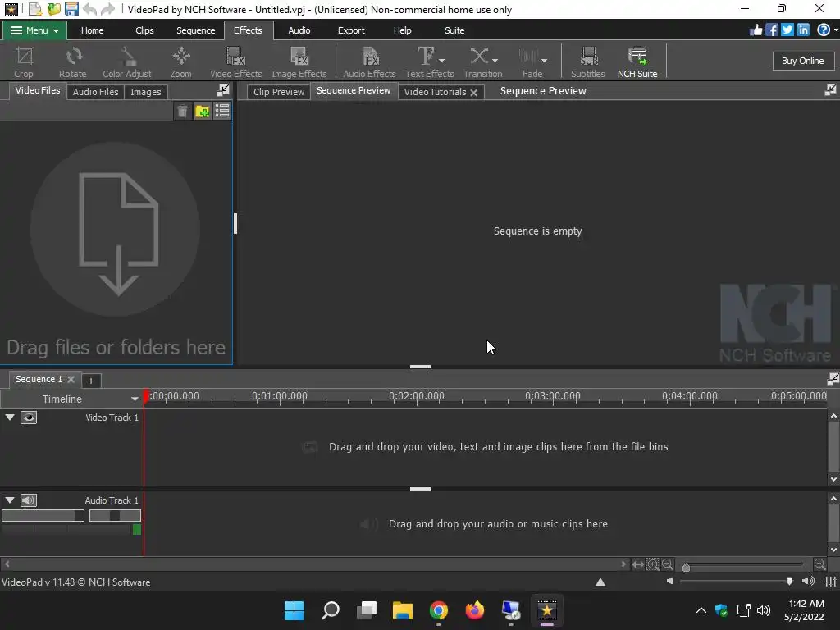Adjust Audio Track 1 pan slider
Screen dimensions: 840x630
115,515
